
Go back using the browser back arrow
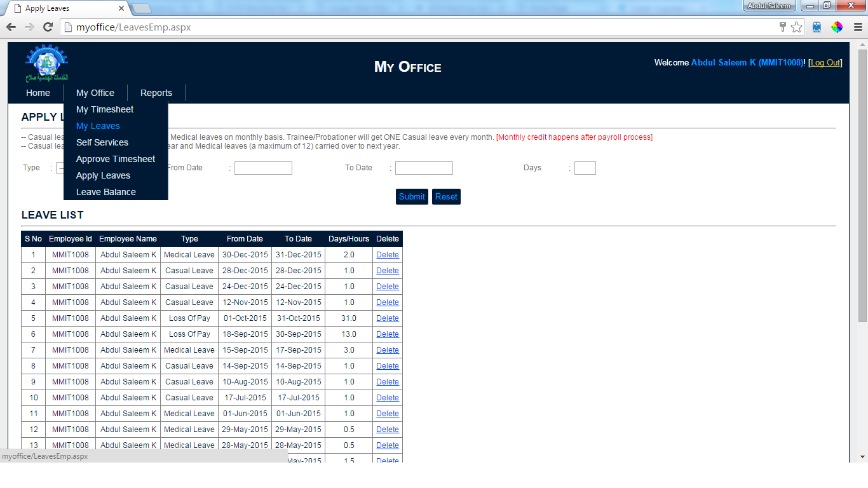coord(11,27)
